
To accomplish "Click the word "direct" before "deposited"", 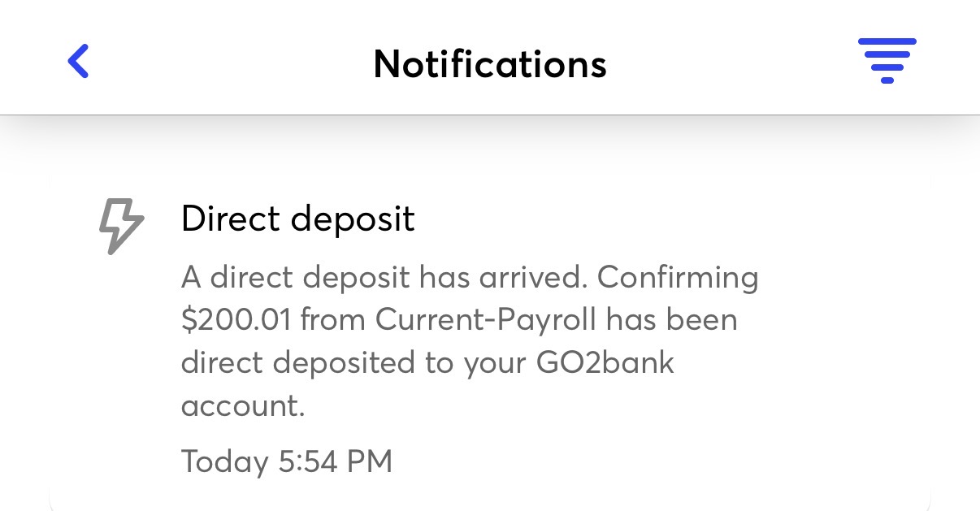I will (x=220, y=362).
